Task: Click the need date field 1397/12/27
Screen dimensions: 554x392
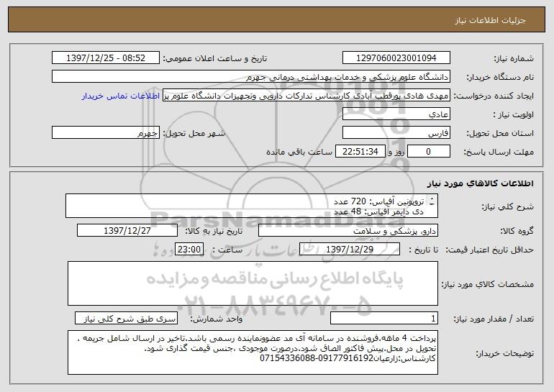Action: (127, 231)
